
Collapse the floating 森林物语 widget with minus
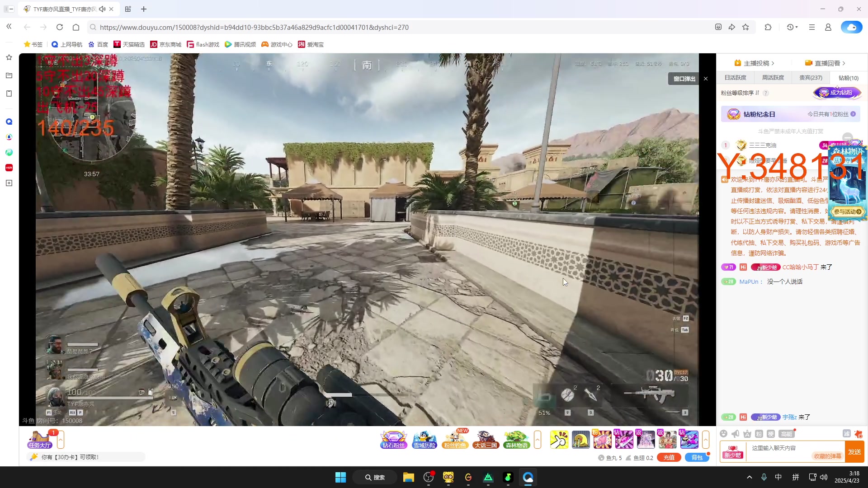click(848, 137)
